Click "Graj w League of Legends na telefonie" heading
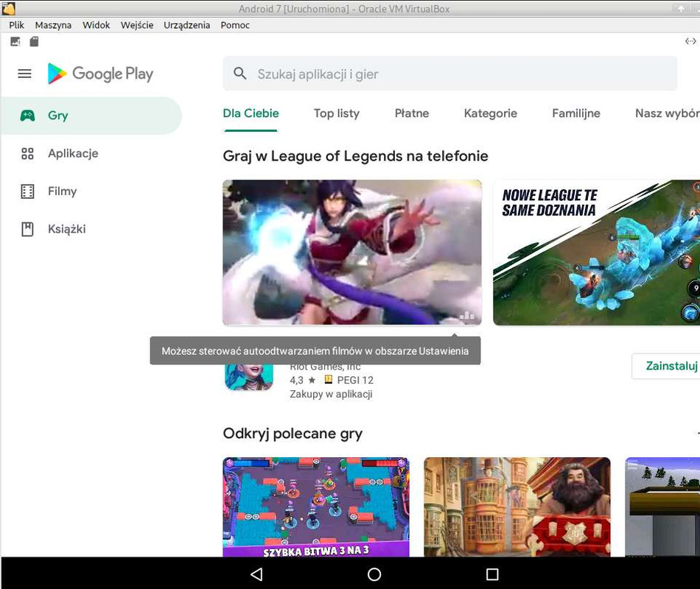This screenshot has width=700, height=589. point(355,156)
